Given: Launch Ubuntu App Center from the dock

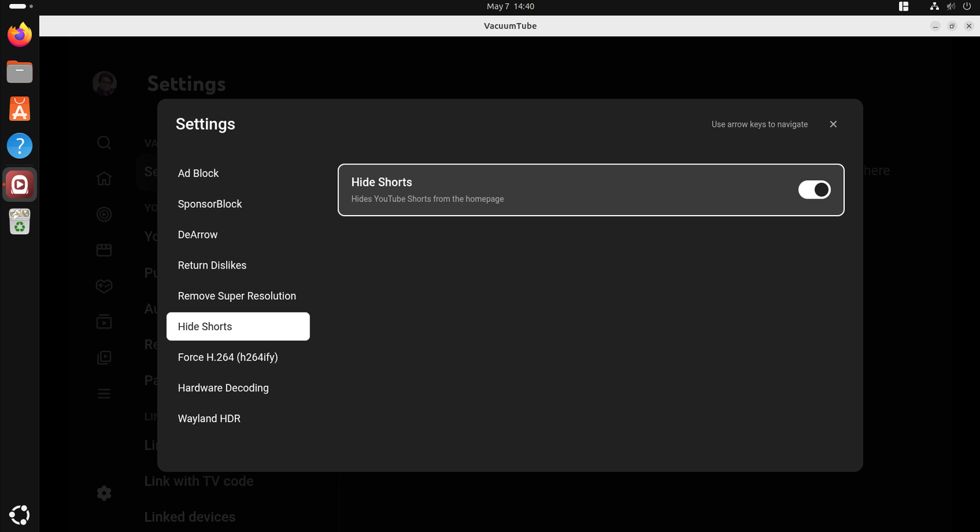Looking at the screenshot, I should (x=20, y=109).
